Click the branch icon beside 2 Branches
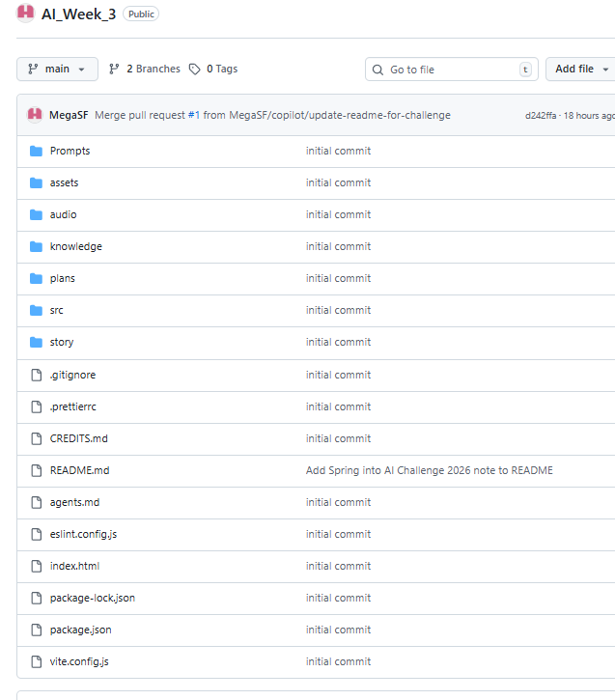 [114, 69]
